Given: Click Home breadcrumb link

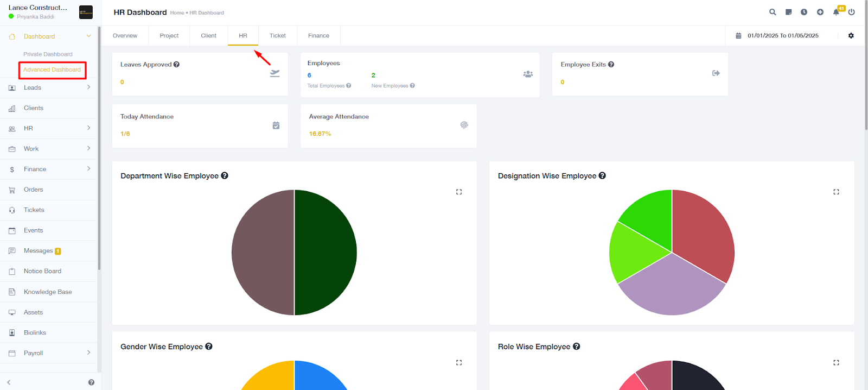Looking at the screenshot, I should click(177, 12).
